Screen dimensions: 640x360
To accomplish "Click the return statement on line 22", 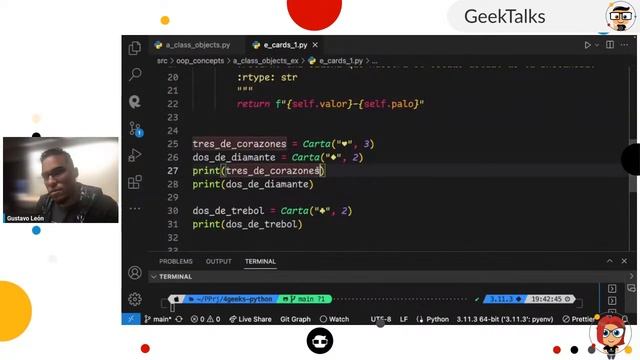I will tap(331, 104).
